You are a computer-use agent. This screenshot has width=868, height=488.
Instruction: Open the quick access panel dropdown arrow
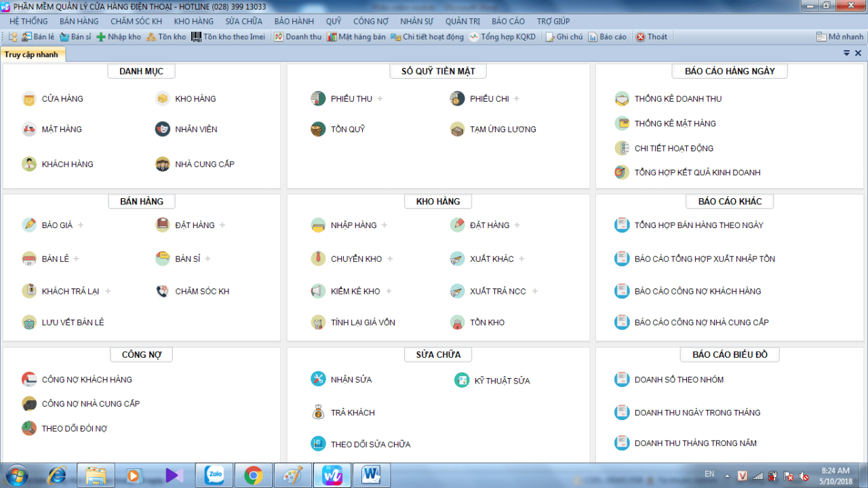846,54
